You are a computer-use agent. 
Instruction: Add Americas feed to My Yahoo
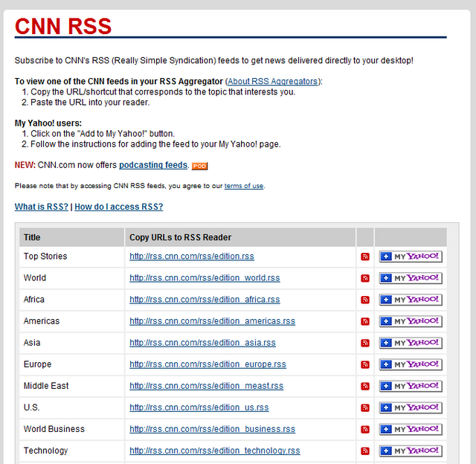[x=411, y=321]
